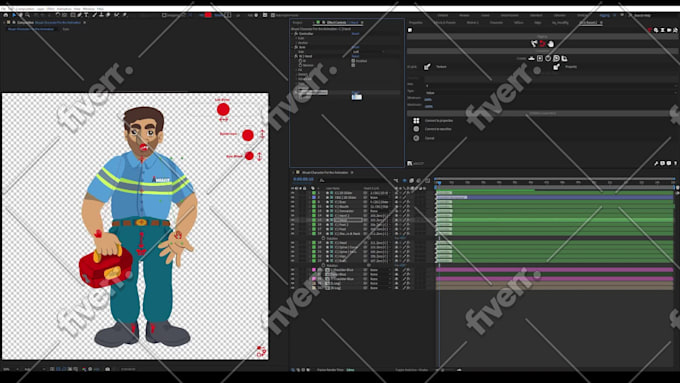Click the Minimum value in Duik panel
This screenshot has width=680, height=383.
428,99
